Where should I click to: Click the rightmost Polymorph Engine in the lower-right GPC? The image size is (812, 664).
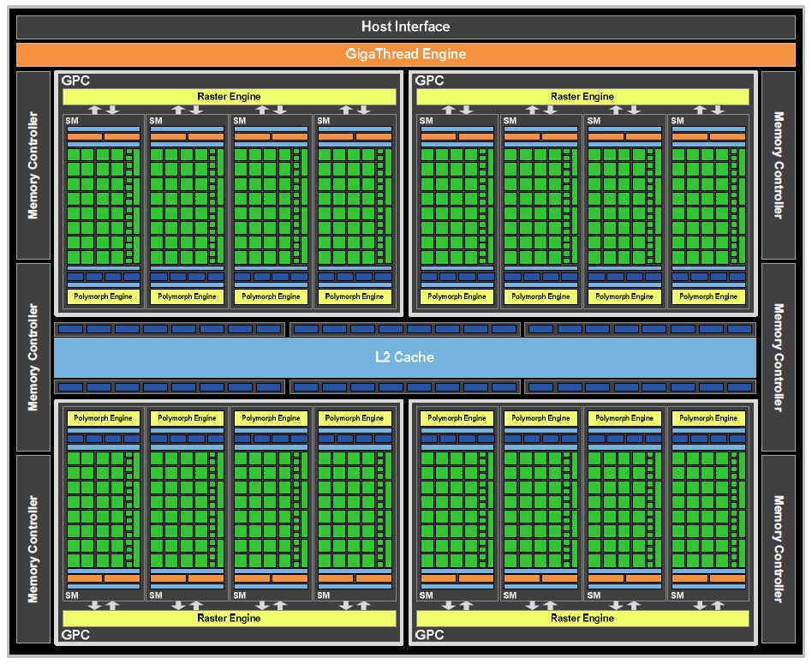coord(708,418)
